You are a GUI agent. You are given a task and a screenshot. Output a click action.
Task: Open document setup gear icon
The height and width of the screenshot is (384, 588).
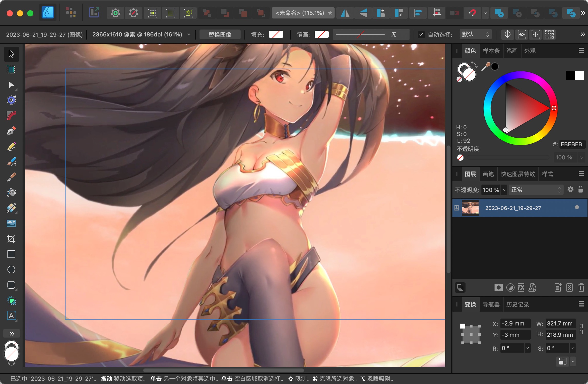(x=116, y=13)
